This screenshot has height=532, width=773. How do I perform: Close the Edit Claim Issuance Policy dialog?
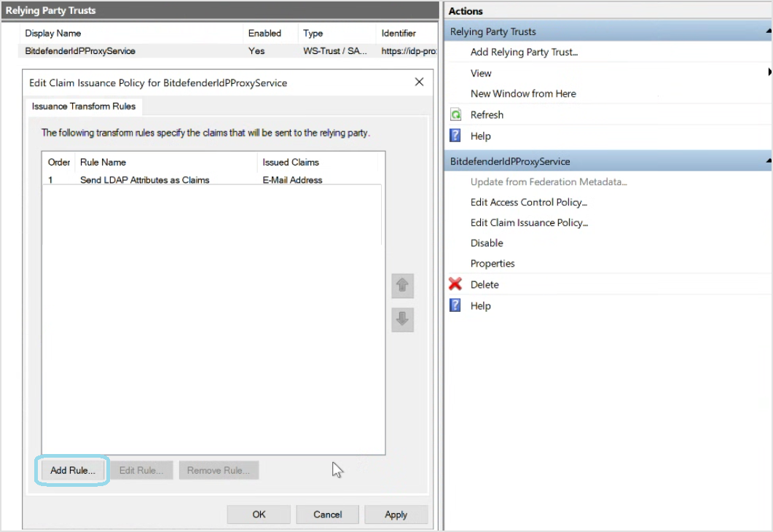[419, 82]
